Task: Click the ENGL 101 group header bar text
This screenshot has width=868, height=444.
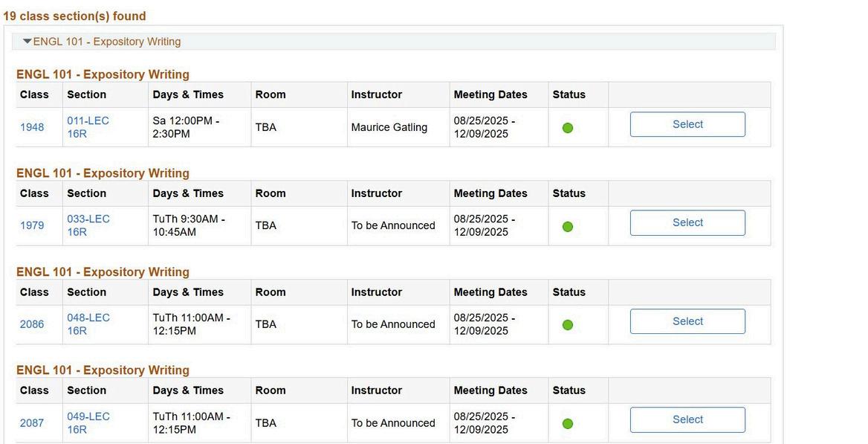Action: tap(107, 42)
